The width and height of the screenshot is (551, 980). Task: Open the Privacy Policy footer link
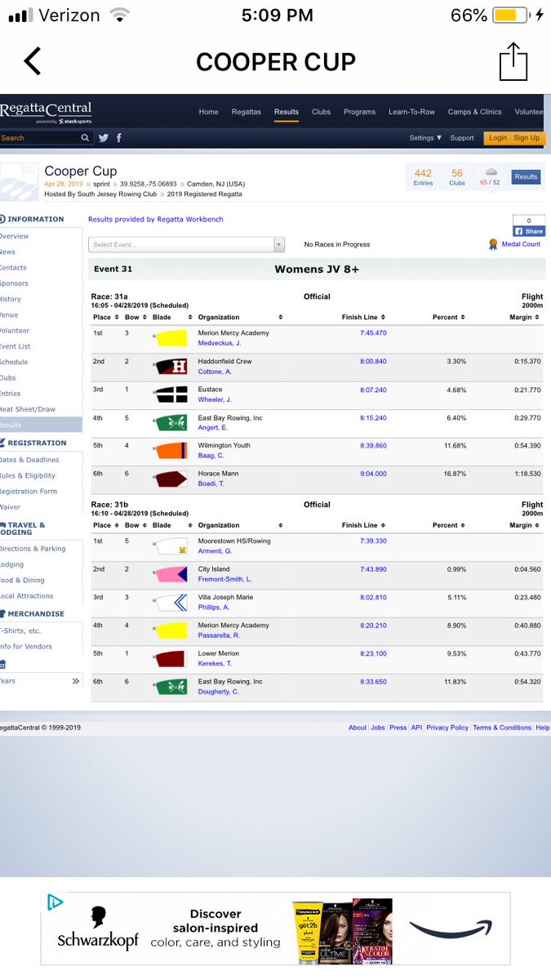coord(447,728)
